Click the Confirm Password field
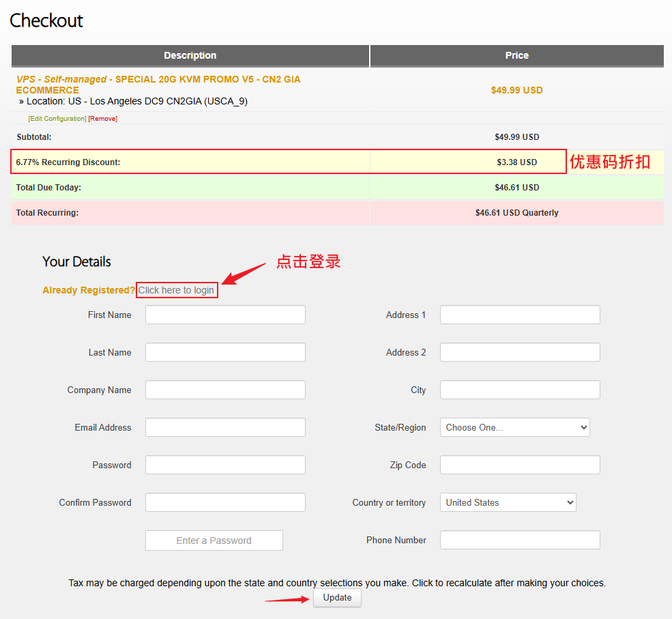Screen dimensions: 672x619 225,502
